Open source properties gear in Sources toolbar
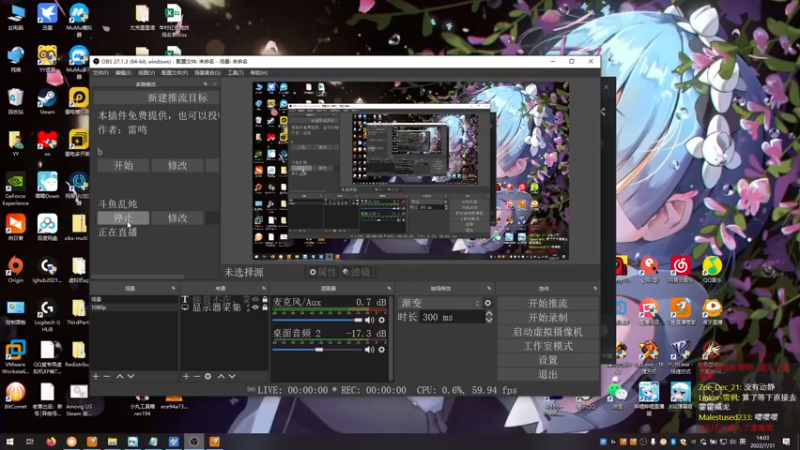800x450 pixels. tap(208, 376)
